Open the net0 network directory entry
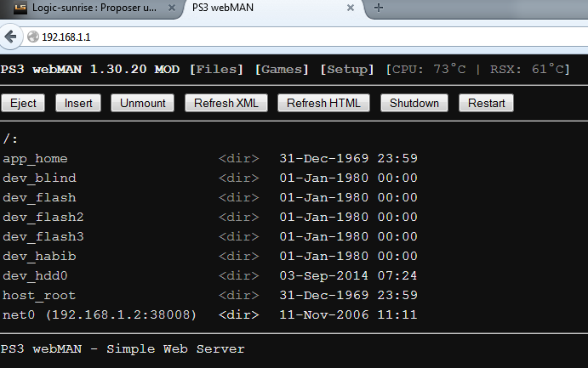The height and width of the screenshot is (368, 588). pyautogui.click(x=100, y=314)
